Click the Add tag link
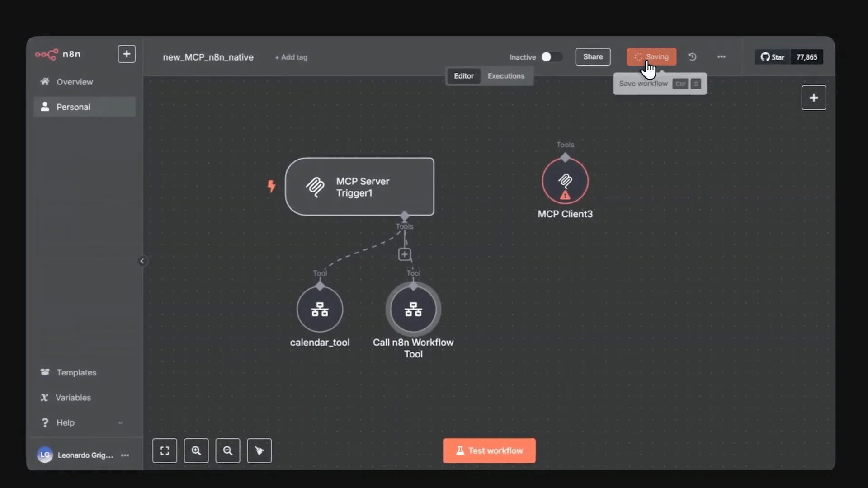 (x=291, y=57)
